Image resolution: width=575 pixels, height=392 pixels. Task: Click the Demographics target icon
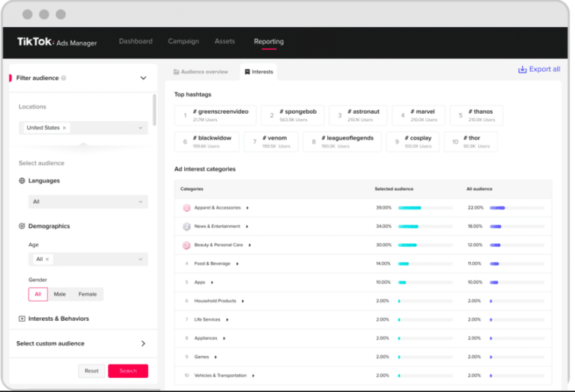point(22,226)
